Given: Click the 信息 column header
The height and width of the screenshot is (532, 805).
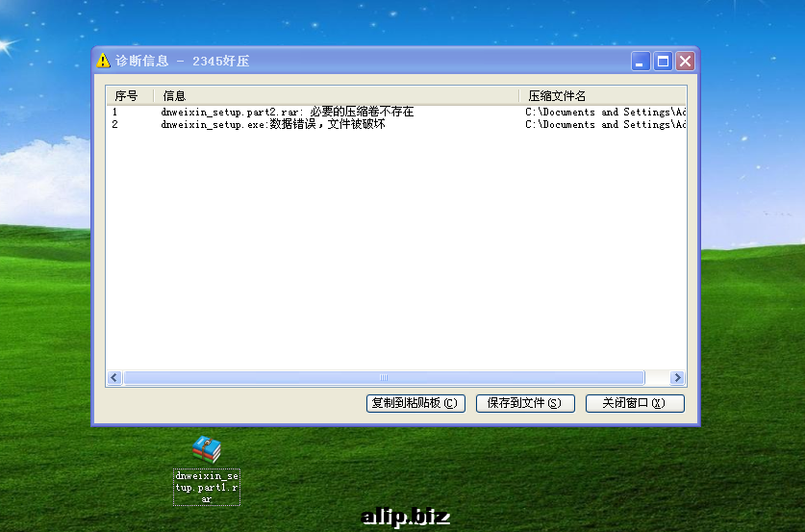Looking at the screenshot, I should (x=337, y=96).
